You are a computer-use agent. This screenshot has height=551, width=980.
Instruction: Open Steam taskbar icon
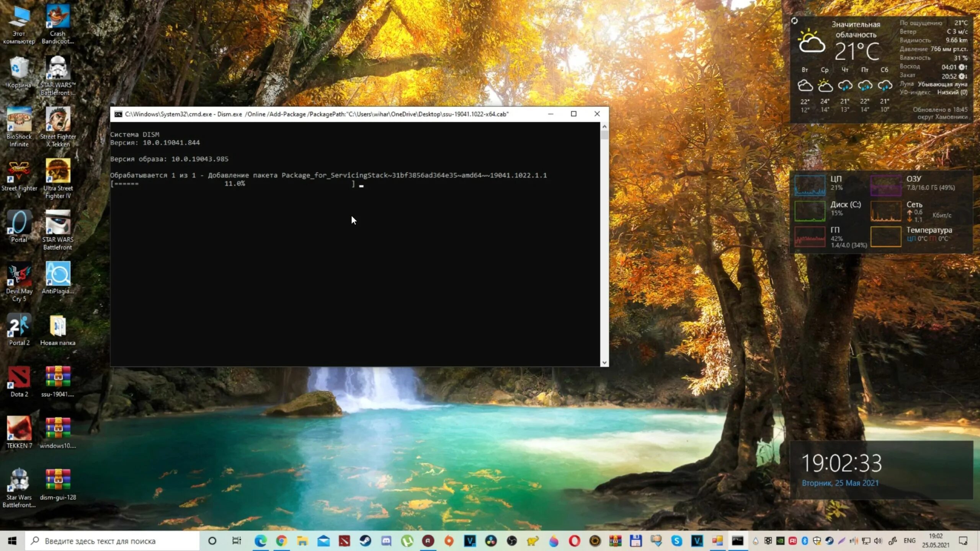pyautogui.click(x=365, y=541)
